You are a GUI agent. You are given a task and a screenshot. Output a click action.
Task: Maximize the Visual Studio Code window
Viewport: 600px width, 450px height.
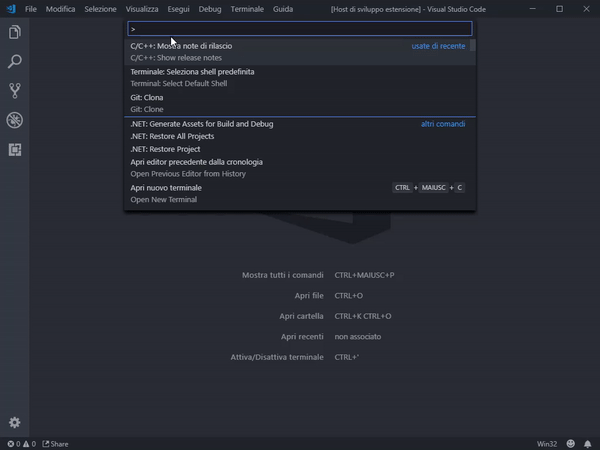click(559, 9)
